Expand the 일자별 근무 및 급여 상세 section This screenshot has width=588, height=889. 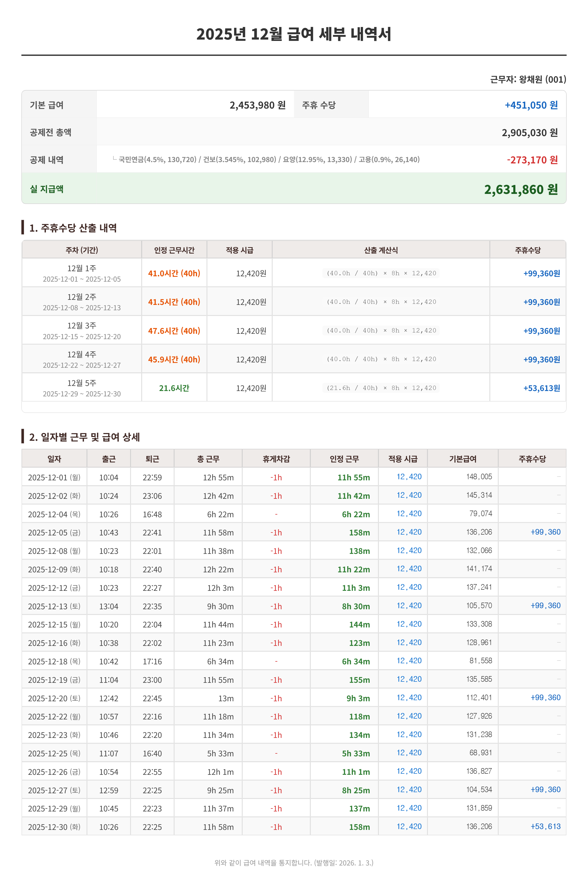pos(85,437)
